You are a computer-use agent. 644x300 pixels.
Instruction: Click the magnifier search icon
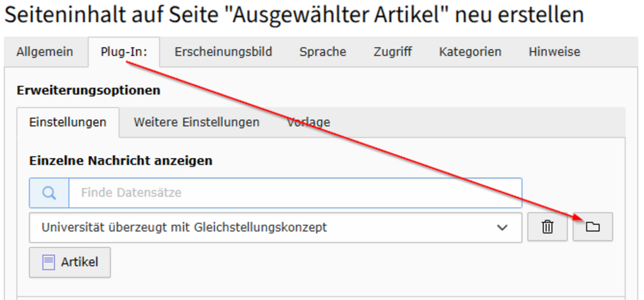point(49,193)
